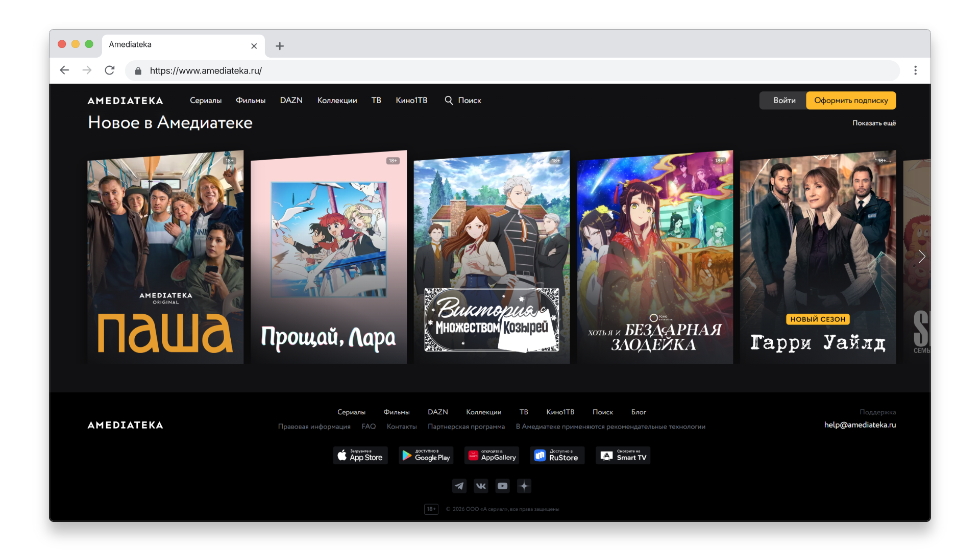Open the browser three-dot menu
The image size is (980, 551).
pyautogui.click(x=915, y=70)
